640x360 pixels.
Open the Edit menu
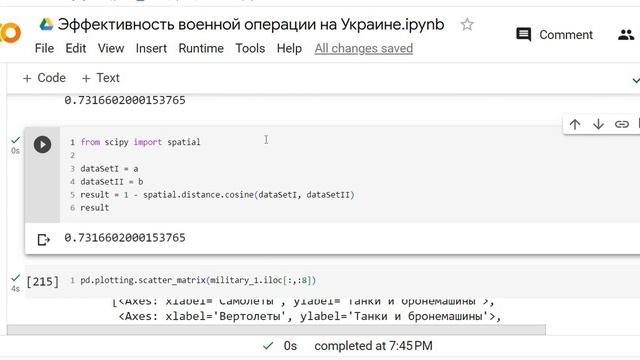[x=76, y=48]
